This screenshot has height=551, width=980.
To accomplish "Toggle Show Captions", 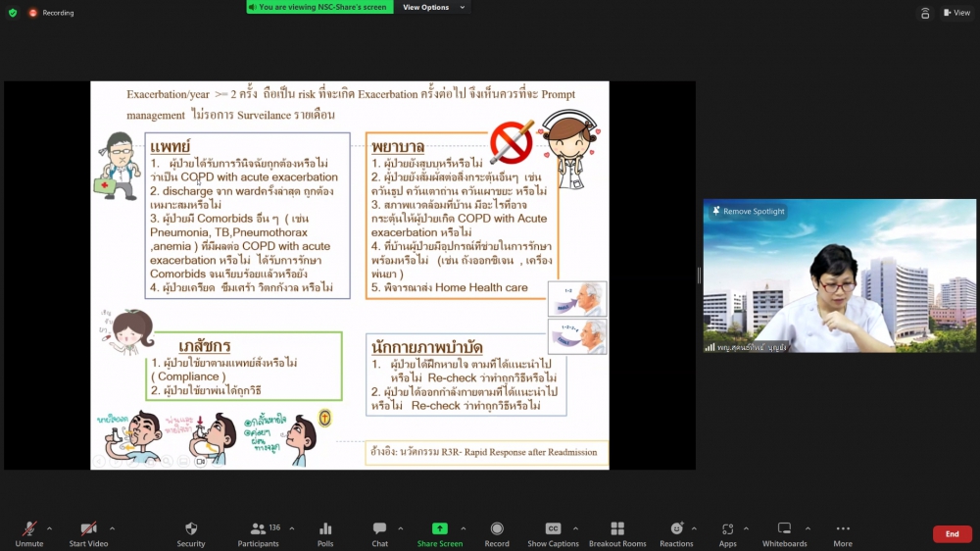I will pos(553,529).
